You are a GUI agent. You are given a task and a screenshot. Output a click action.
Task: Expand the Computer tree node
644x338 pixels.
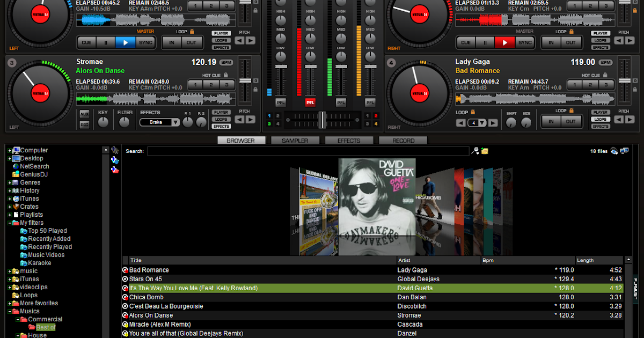[x=10, y=150]
